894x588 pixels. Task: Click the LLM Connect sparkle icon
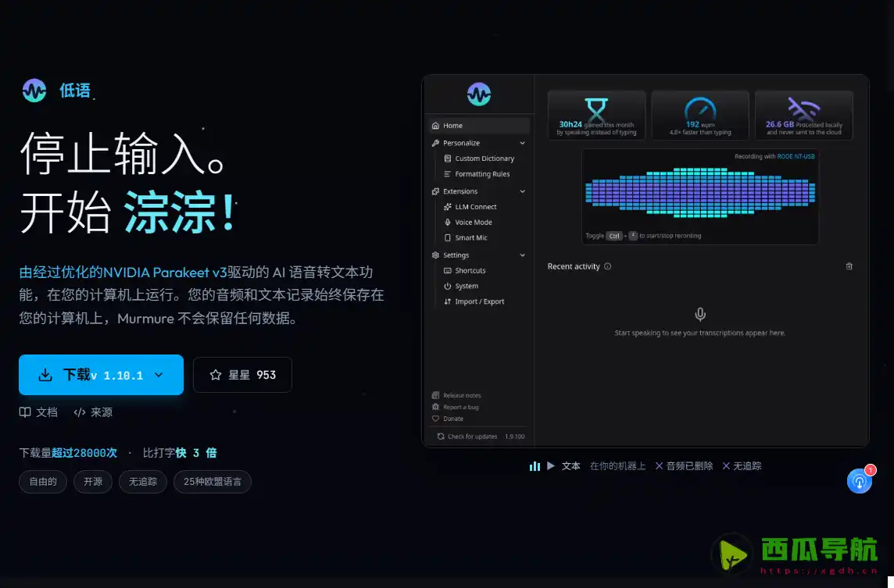coord(448,207)
